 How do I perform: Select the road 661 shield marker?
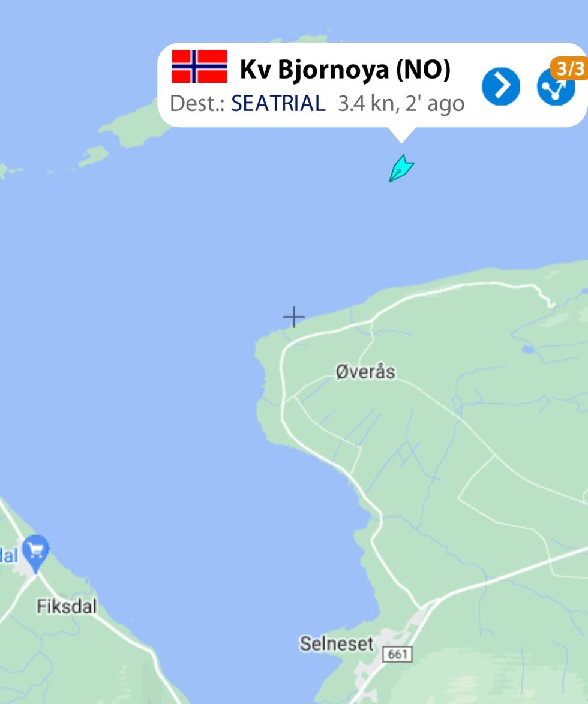397,654
